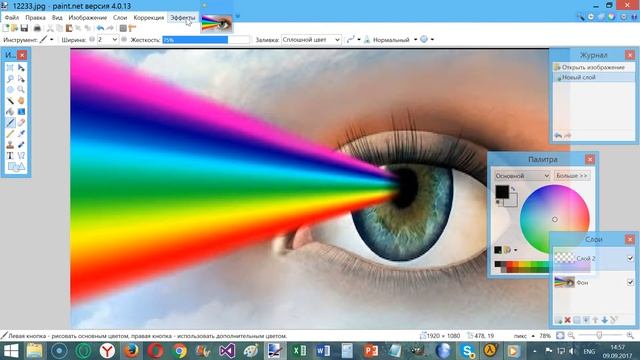Select Открыть изображение history entry

point(594,67)
